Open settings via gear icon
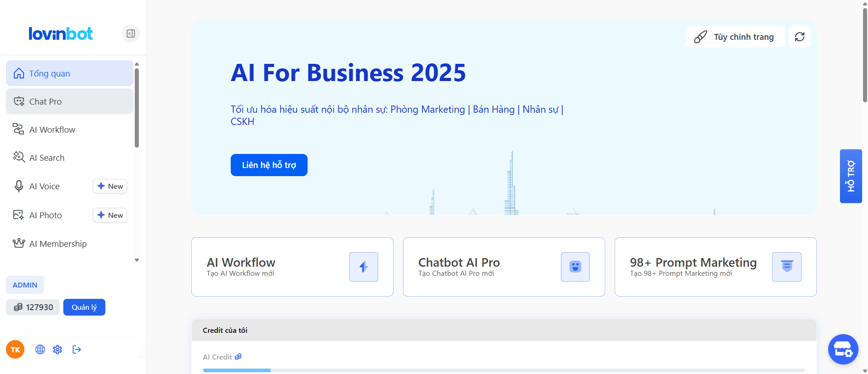This screenshot has width=868, height=374. 57,350
